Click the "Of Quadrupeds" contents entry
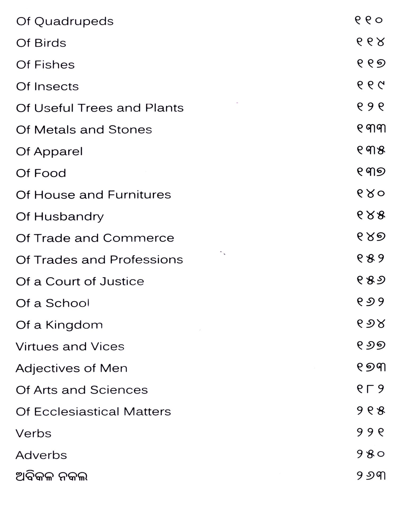The image size is (399, 532). [65, 21]
